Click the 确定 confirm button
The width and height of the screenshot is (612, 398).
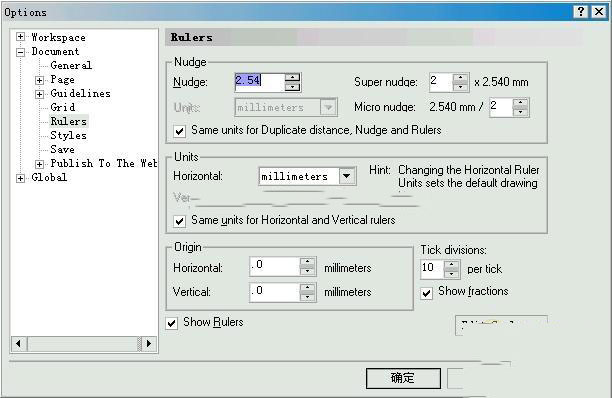403,378
